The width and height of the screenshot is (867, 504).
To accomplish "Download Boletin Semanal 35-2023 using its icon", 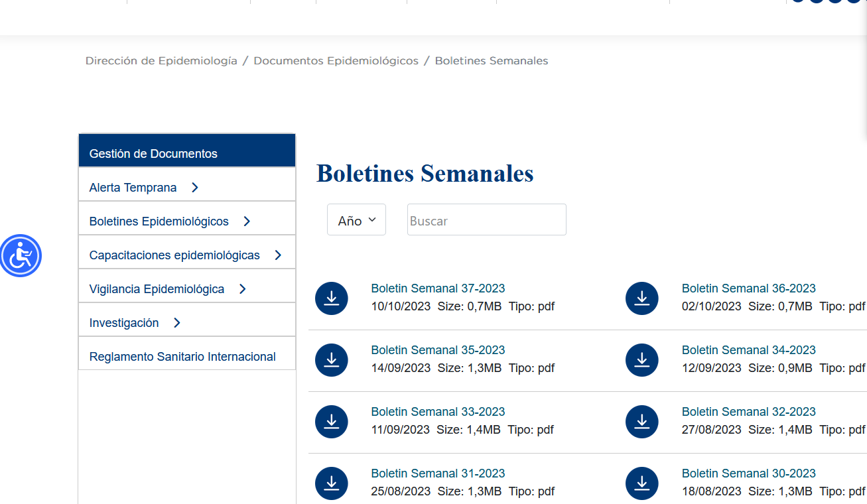I will [x=331, y=360].
